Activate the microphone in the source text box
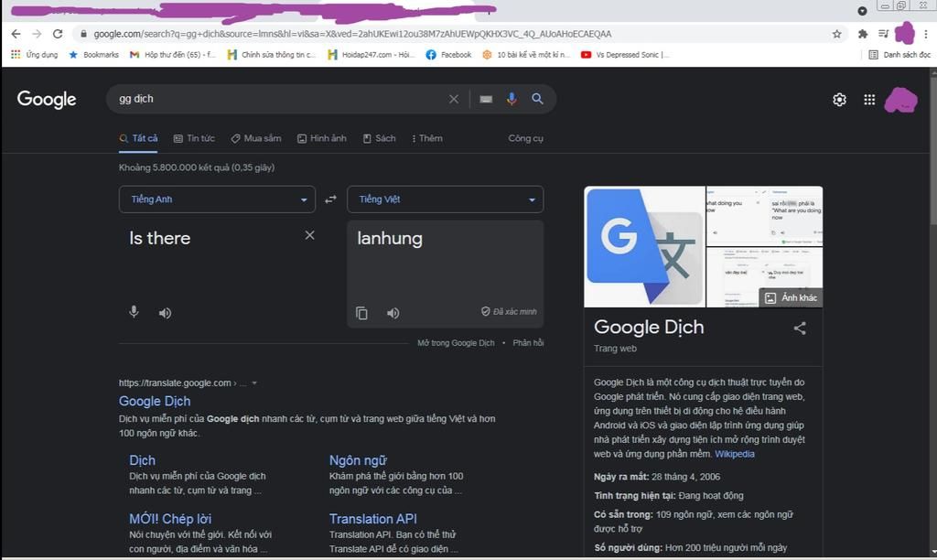 [134, 312]
